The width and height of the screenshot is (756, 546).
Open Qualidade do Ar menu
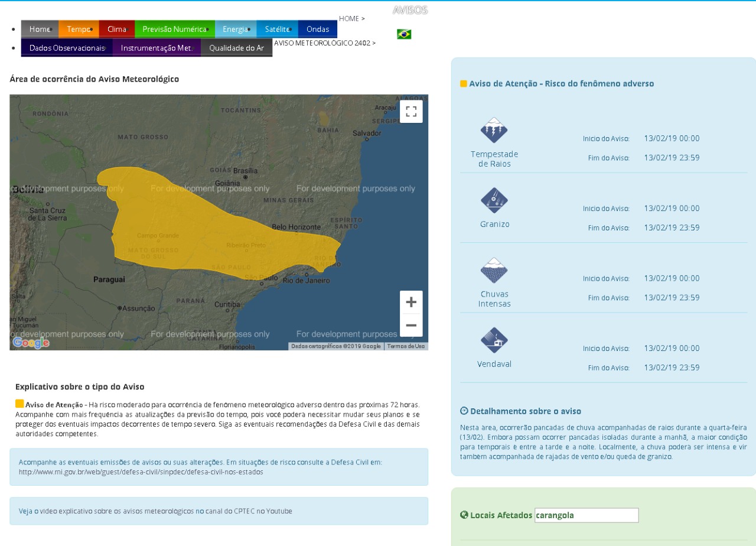pyautogui.click(x=236, y=48)
